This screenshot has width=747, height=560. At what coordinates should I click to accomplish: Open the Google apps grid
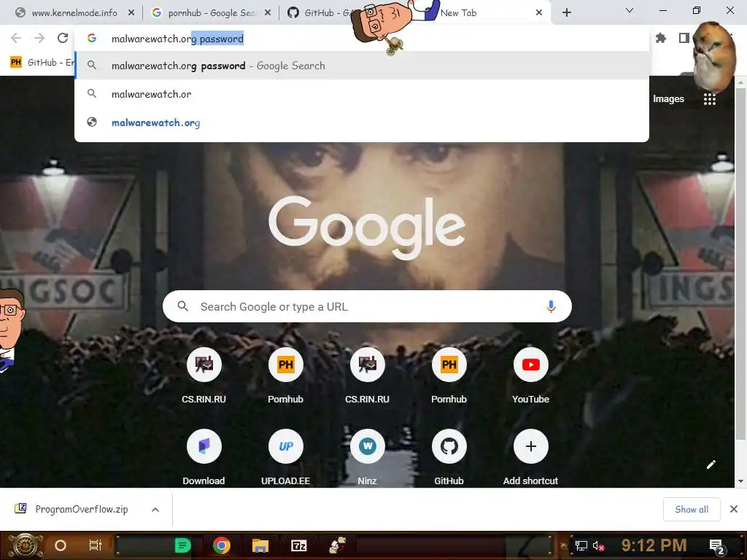pos(709,99)
